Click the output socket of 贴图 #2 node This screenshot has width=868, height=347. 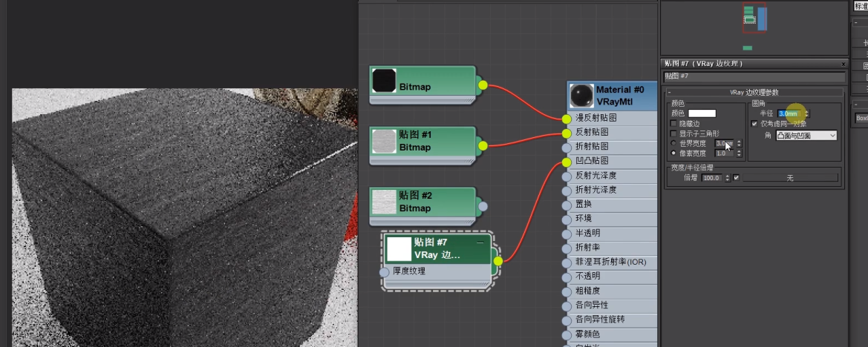(x=483, y=206)
